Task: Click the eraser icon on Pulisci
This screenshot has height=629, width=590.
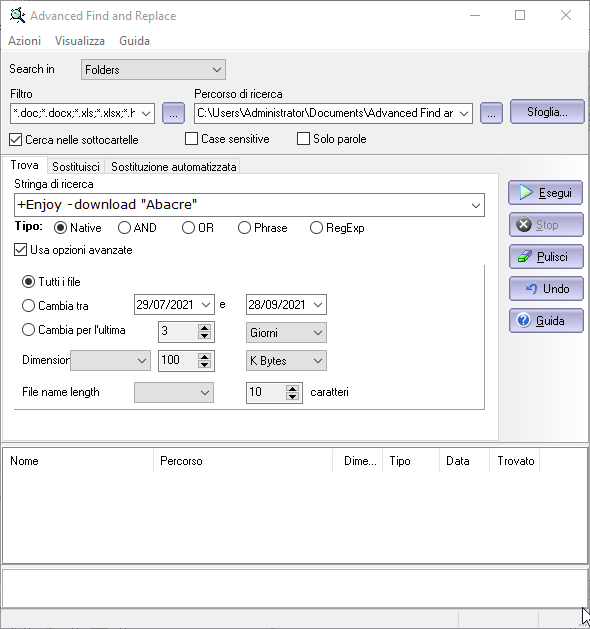Action: (524, 257)
